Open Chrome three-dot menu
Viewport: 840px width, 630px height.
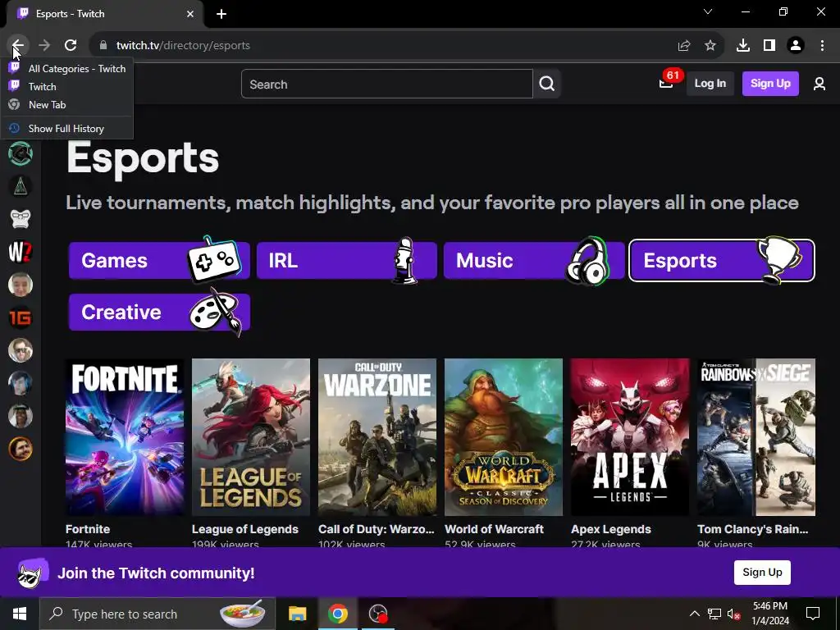822,46
